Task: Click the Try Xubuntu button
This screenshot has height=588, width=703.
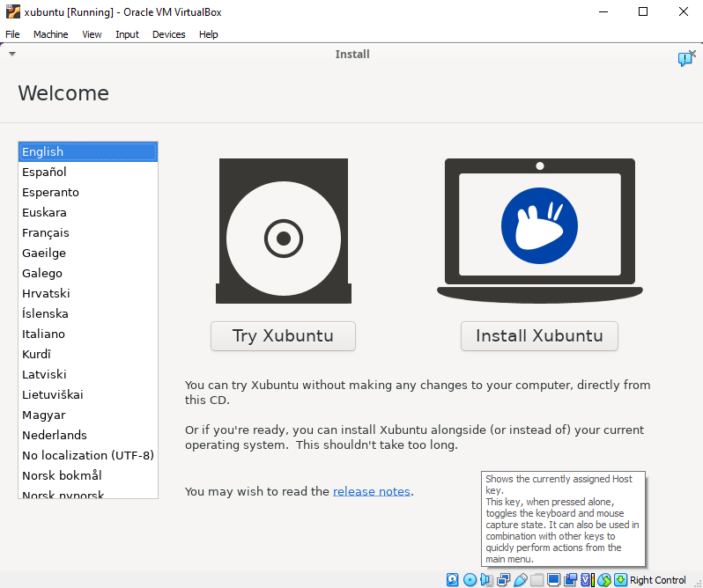Action: (x=284, y=336)
